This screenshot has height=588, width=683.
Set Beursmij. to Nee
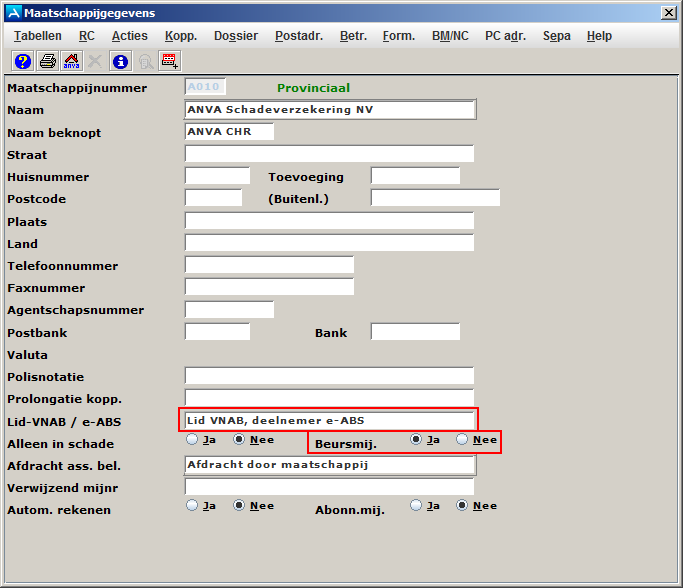pyautogui.click(x=462, y=439)
